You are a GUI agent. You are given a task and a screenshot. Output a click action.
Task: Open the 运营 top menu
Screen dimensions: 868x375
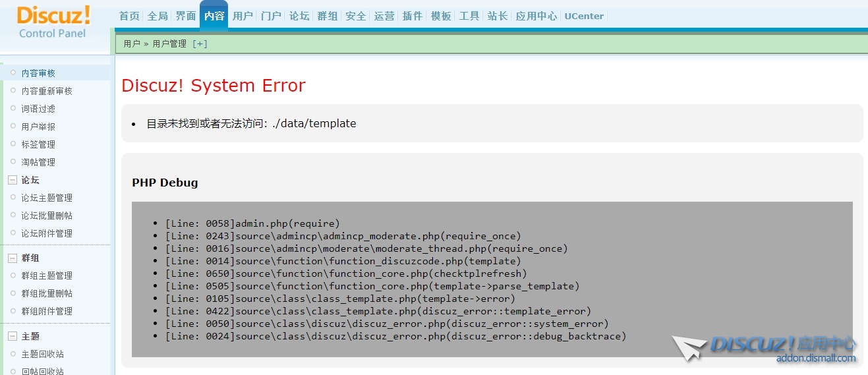(384, 16)
